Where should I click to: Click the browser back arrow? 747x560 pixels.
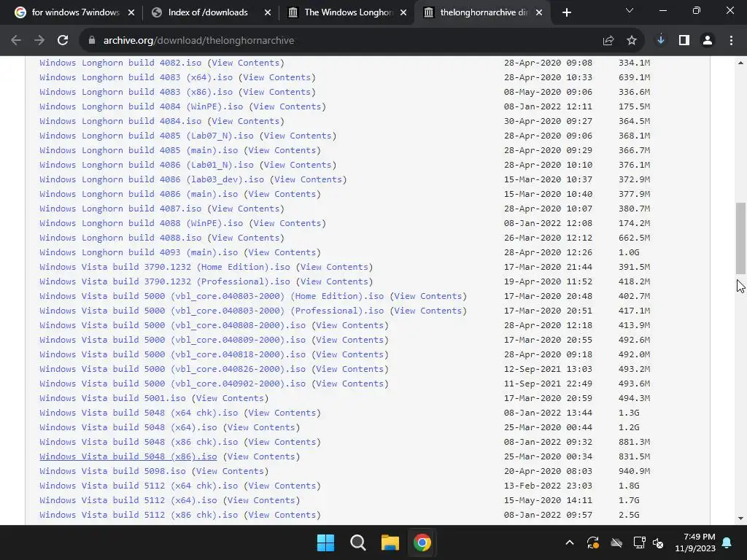(x=16, y=41)
